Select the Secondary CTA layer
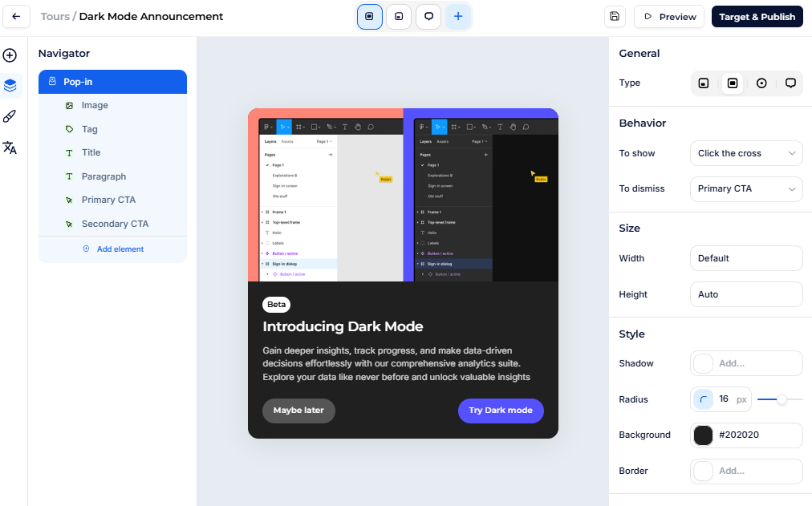The width and height of the screenshot is (812, 506). click(x=115, y=224)
